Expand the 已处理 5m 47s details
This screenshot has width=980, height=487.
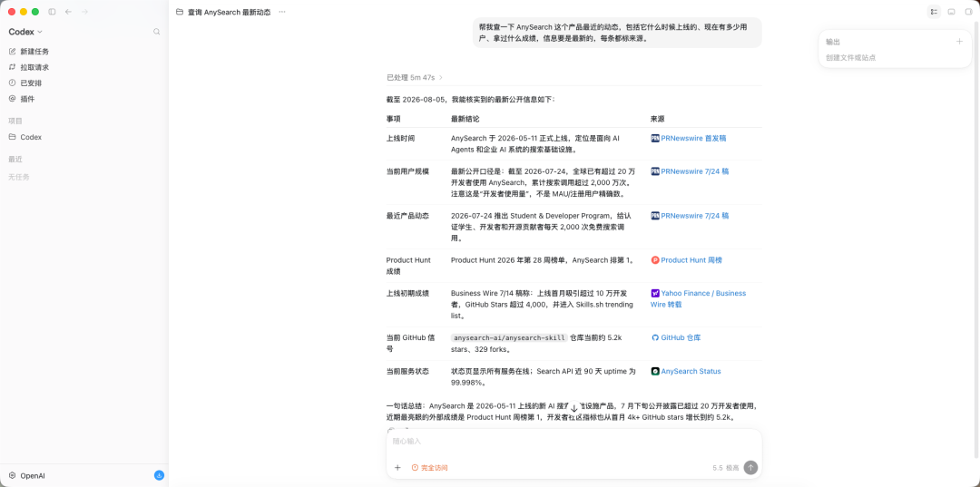(415, 77)
